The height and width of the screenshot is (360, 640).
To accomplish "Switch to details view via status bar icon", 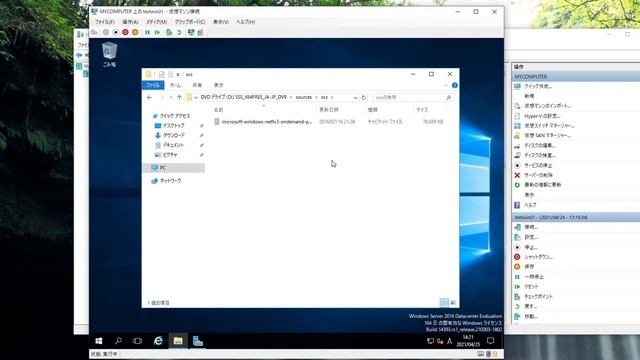I will (444, 302).
